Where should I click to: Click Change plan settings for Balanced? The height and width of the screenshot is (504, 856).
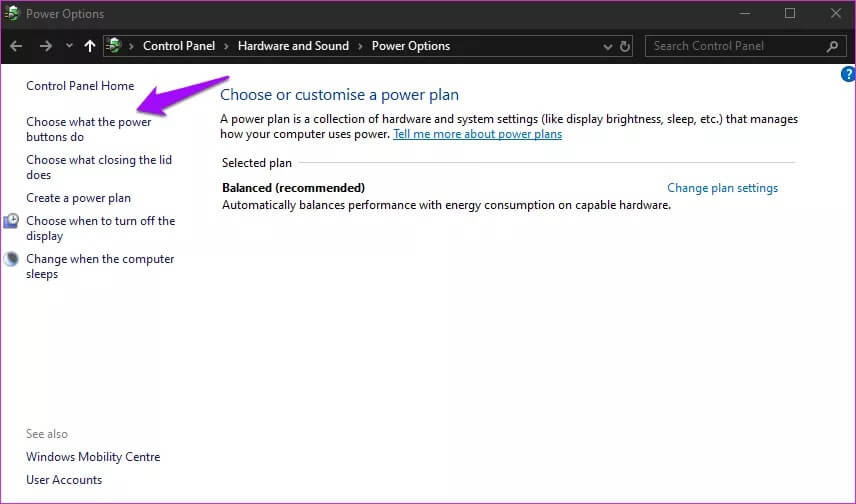pyautogui.click(x=722, y=188)
